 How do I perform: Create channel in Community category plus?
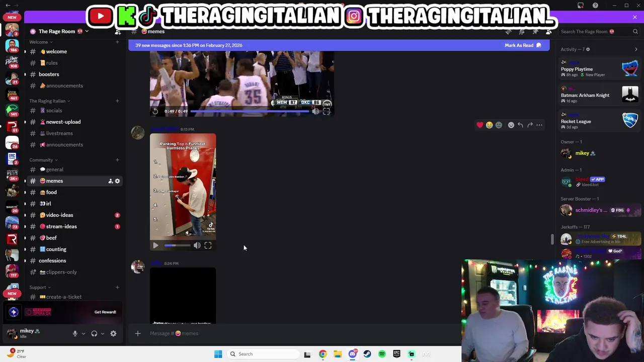click(117, 160)
